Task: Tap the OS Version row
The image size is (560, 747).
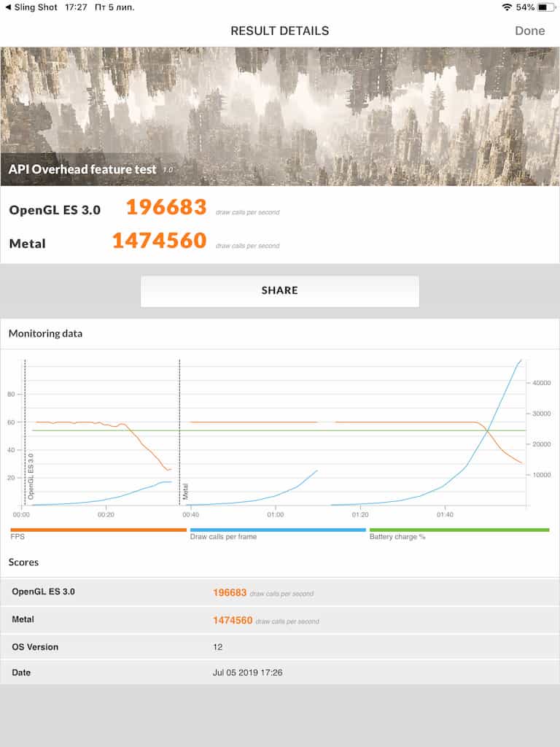Action: [x=280, y=647]
